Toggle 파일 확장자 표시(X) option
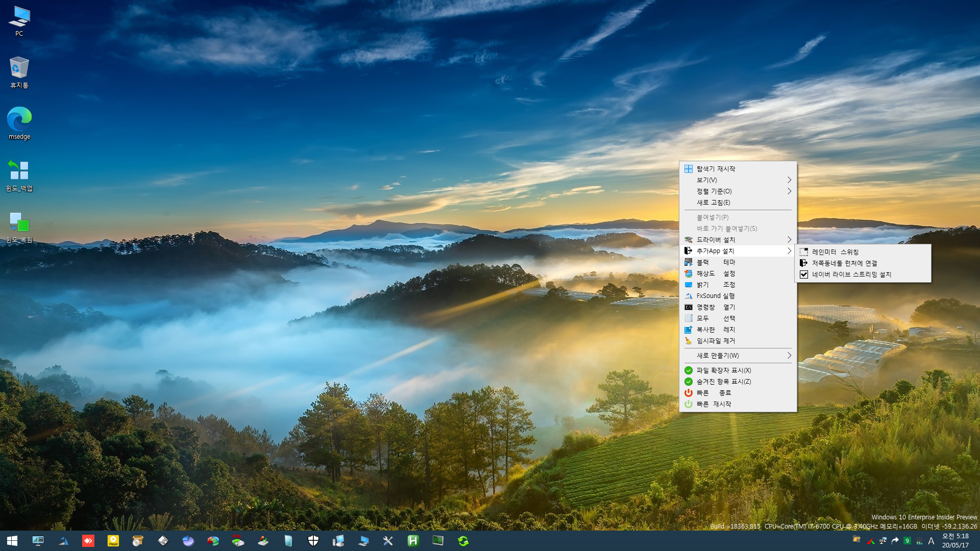 (738, 370)
